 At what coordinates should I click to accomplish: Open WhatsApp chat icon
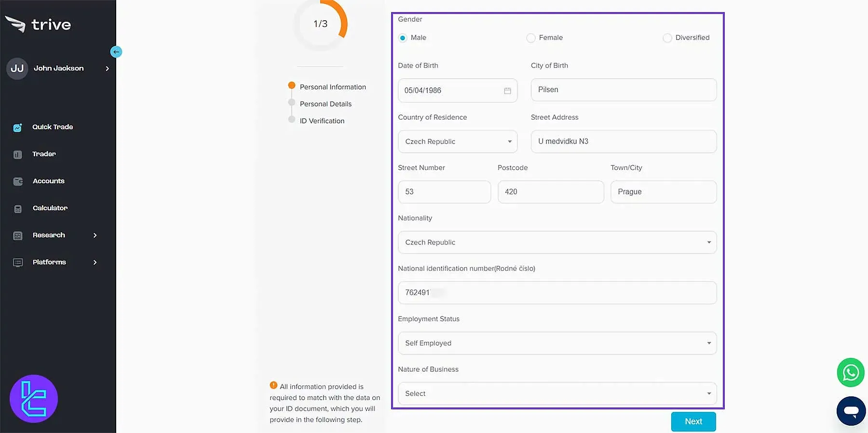[851, 372]
